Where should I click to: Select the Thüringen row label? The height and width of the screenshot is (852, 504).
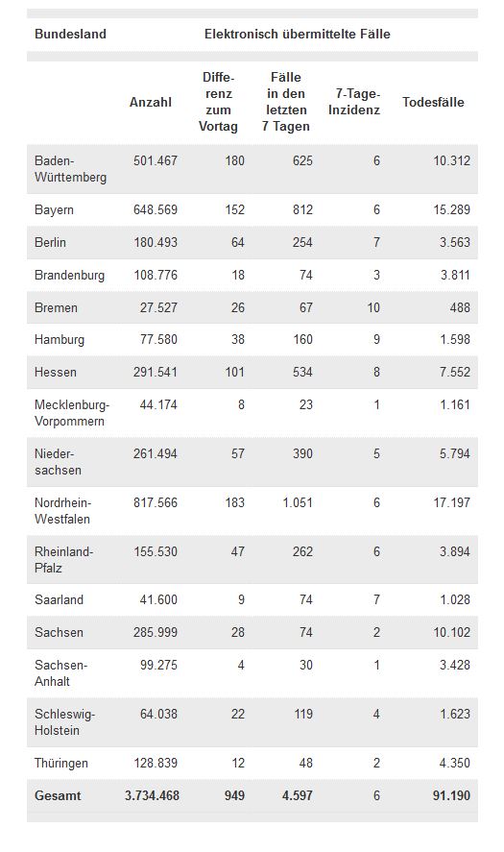coord(60,763)
